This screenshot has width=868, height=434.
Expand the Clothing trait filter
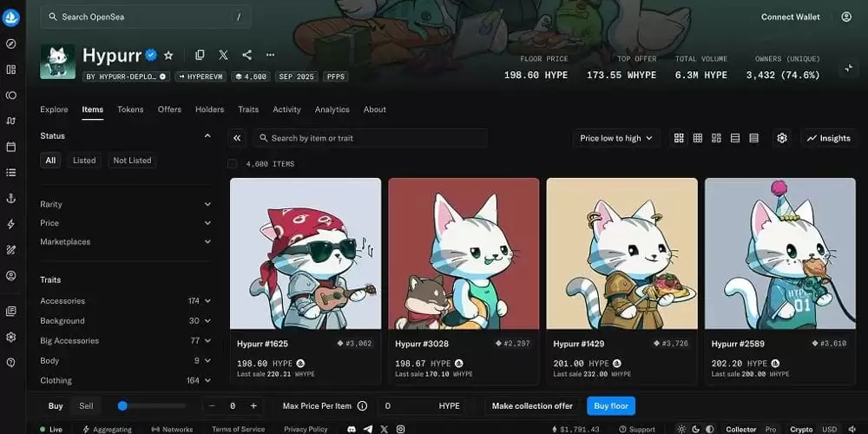pyautogui.click(x=126, y=381)
